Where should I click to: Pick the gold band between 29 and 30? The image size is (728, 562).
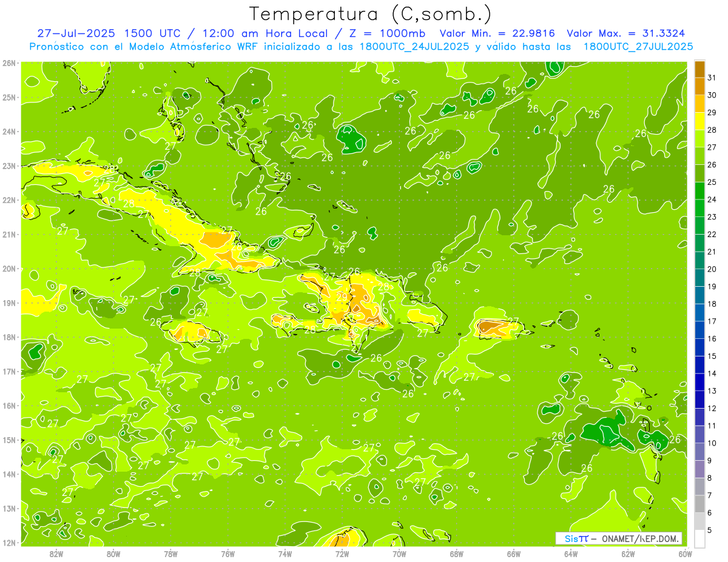pyautogui.click(x=699, y=104)
